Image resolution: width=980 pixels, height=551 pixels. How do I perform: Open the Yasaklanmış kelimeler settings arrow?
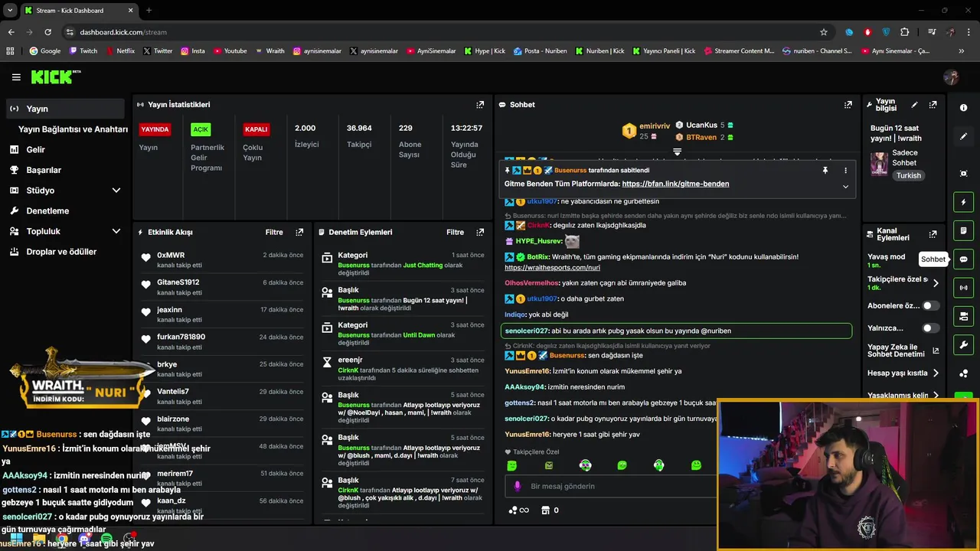936,396
